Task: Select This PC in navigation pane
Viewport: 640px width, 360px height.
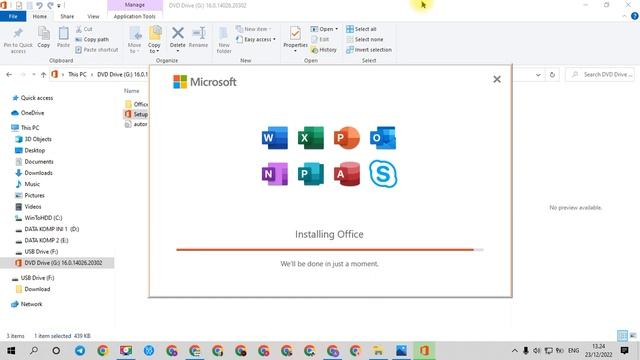Action: 25,127
